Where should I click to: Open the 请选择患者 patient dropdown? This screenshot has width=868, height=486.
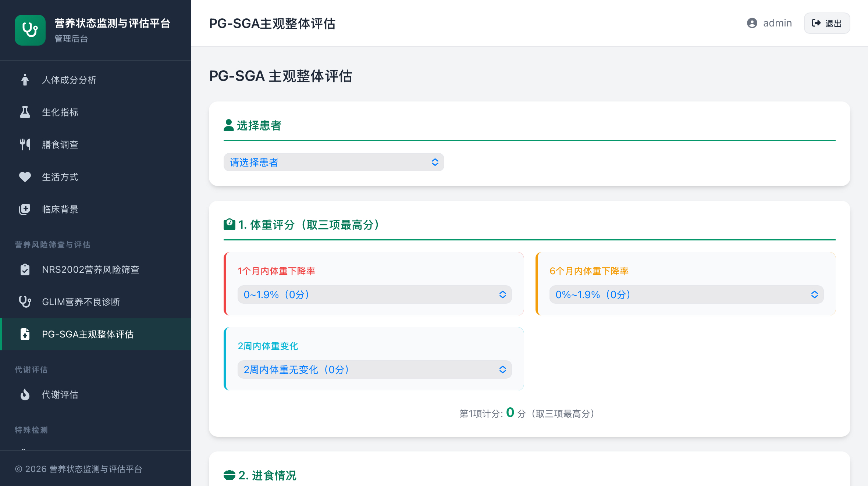[x=334, y=162]
